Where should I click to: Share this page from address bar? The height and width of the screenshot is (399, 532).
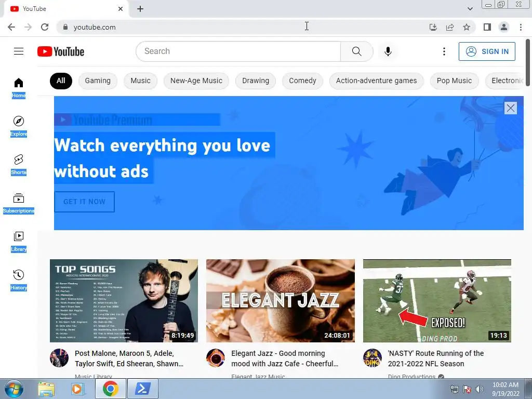pos(450,27)
